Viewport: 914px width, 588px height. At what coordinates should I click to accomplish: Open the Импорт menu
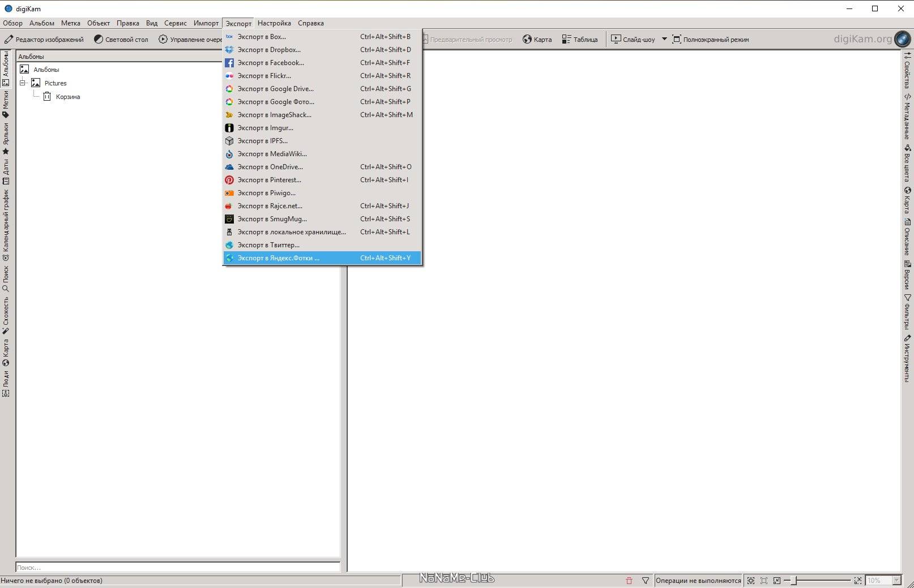[206, 23]
